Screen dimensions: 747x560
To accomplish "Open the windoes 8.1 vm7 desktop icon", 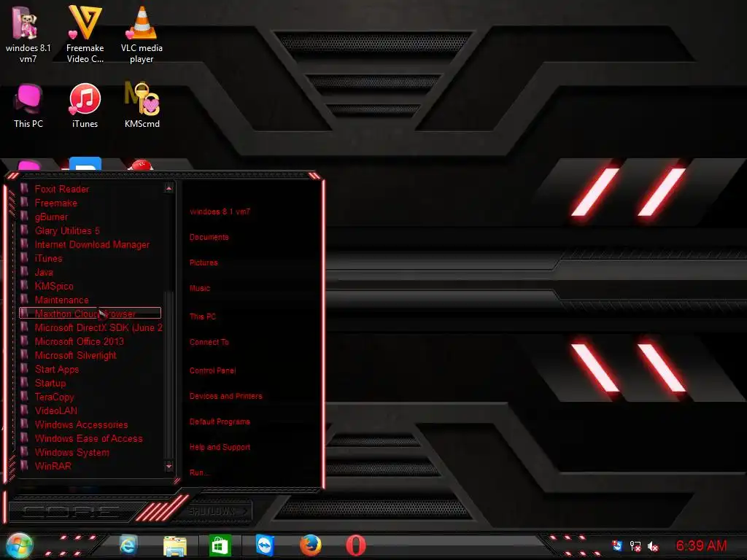I will pyautogui.click(x=28, y=35).
